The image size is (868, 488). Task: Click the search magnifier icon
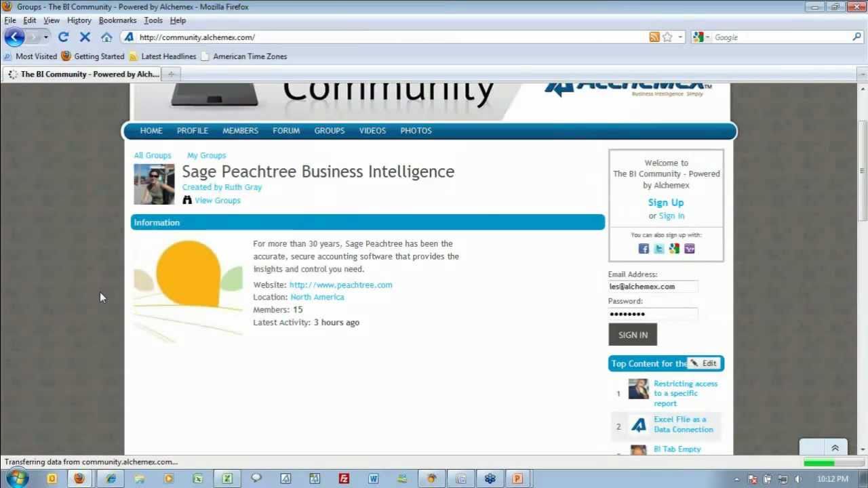coord(857,37)
